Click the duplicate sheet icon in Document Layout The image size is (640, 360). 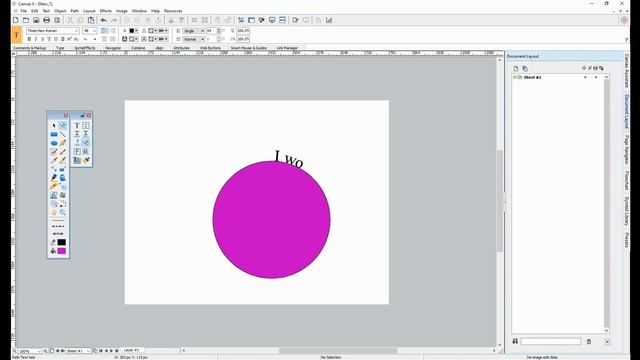525,69
